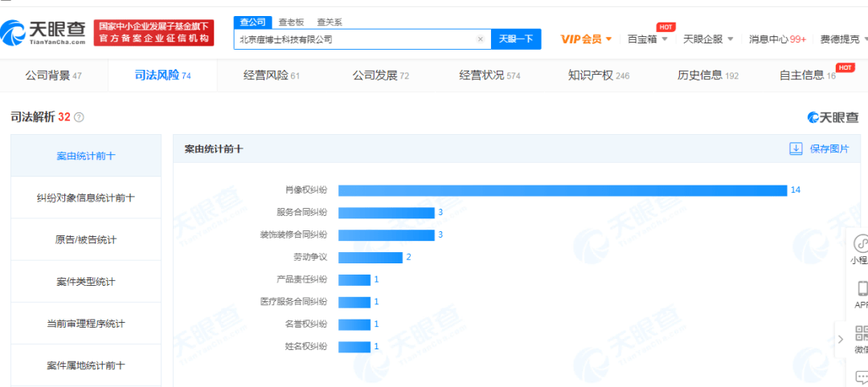This screenshot has height=387, width=868.
Task: Open the APP phone icon in the right sidebar
Action: click(x=862, y=288)
